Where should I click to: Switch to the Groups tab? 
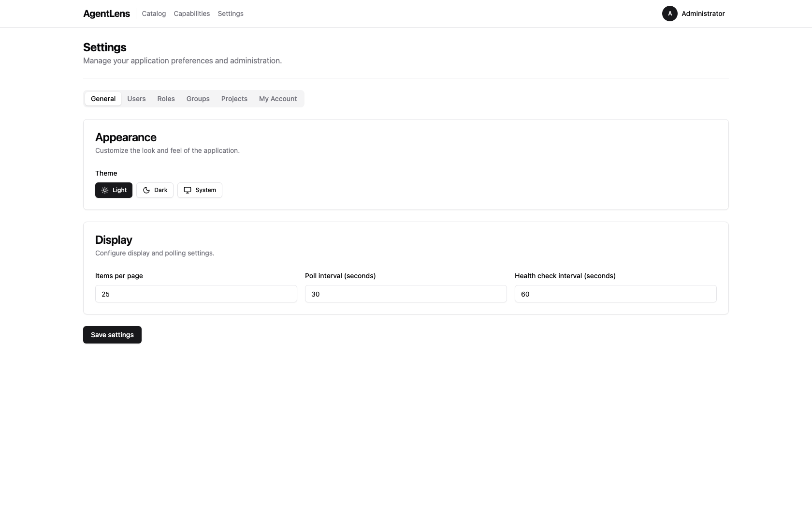(x=198, y=99)
